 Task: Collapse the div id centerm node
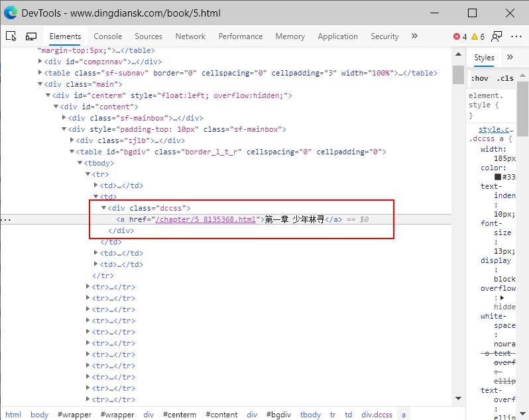click(48, 95)
